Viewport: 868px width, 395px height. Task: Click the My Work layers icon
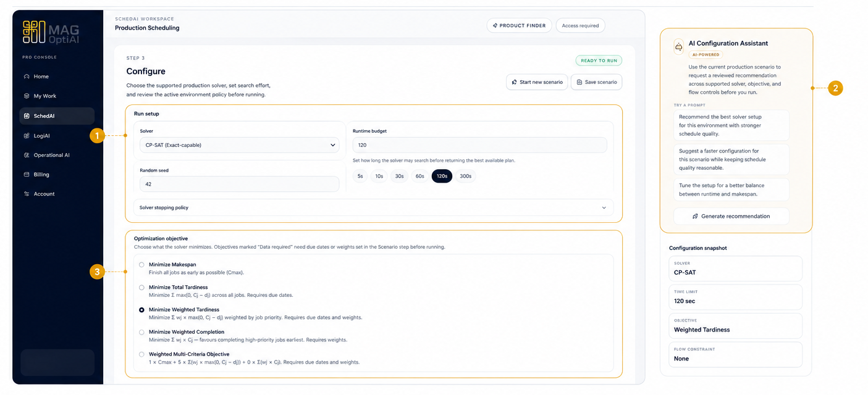point(27,96)
